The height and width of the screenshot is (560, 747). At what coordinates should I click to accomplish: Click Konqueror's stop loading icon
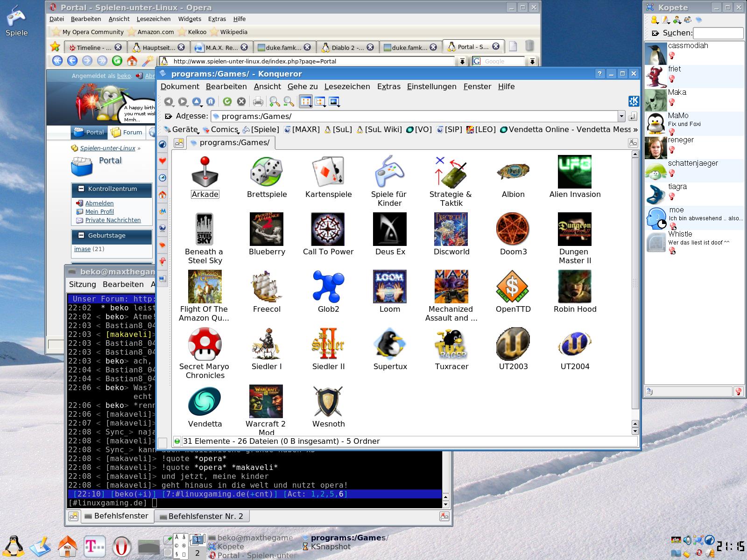point(241,101)
